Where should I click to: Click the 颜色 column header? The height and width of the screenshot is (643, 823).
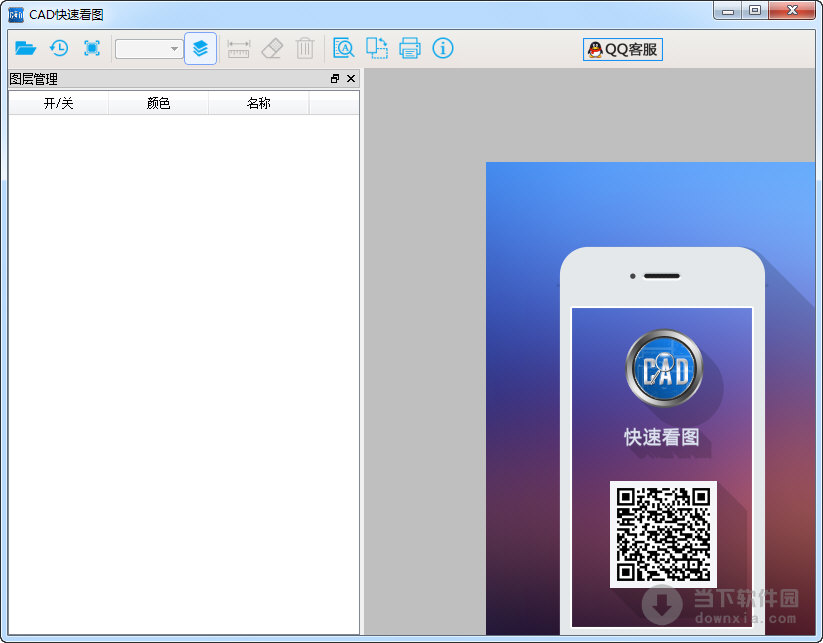[158, 103]
